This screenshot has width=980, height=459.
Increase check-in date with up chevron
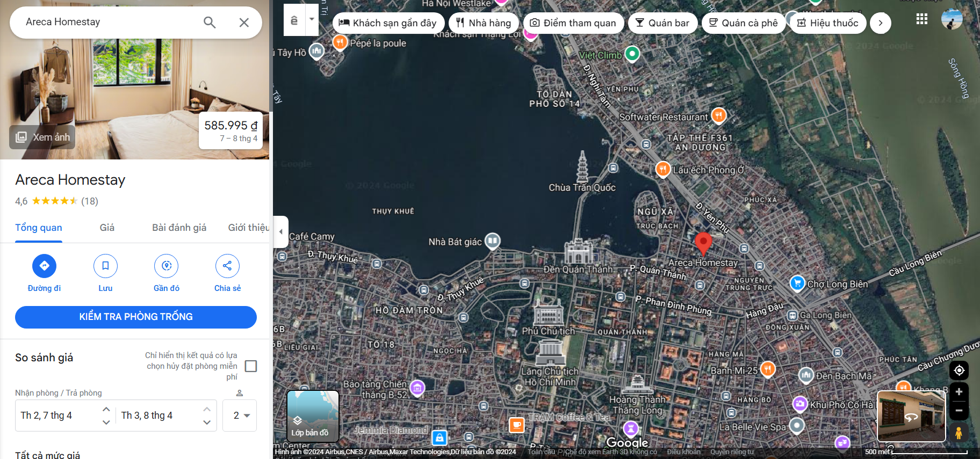pyautogui.click(x=106, y=409)
